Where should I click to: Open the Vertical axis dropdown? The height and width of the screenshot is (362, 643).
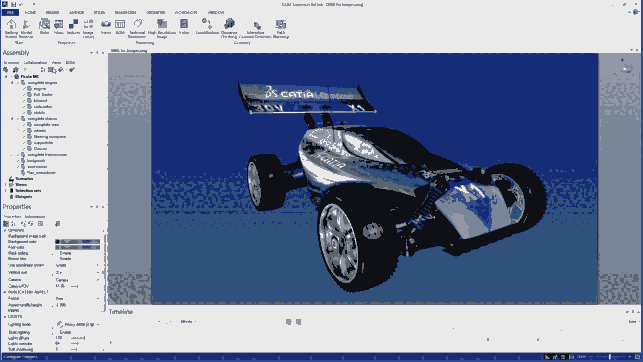coord(78,272)
